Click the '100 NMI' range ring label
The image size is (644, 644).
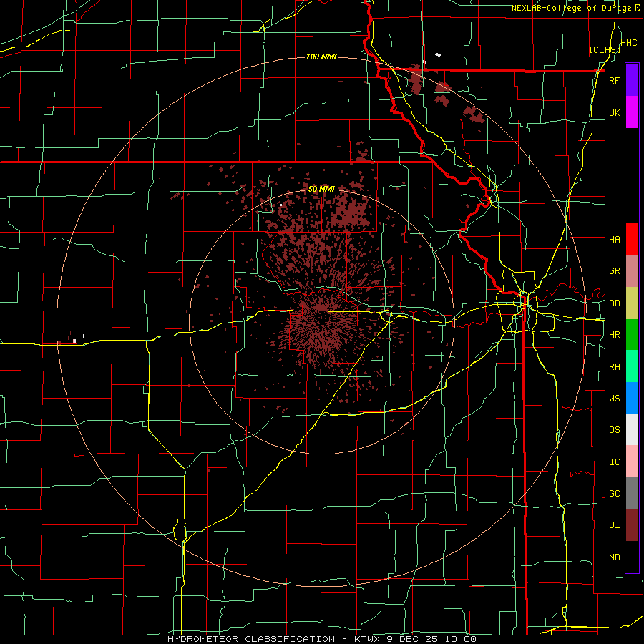pos(321,57)
